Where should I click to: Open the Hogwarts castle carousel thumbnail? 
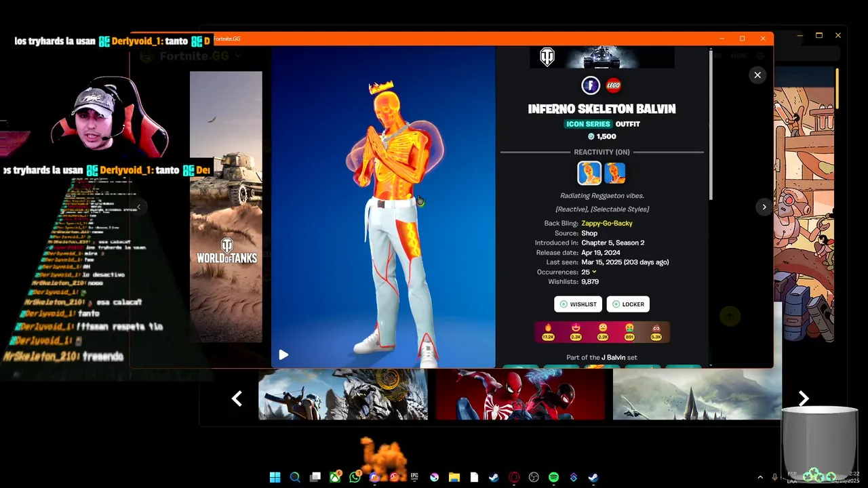[x=697, y=394]
